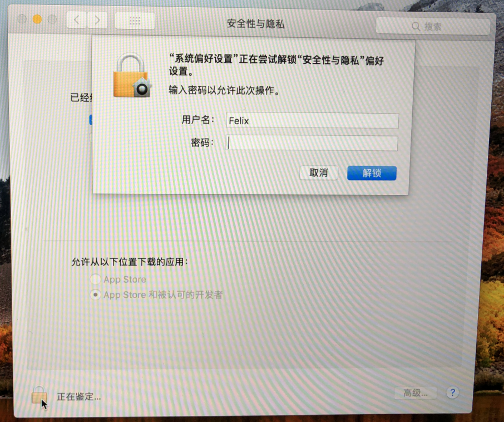This screenshot has width=504, height=422.
Task: Click the 解锁 unlock button
Action: pos(372,173)
